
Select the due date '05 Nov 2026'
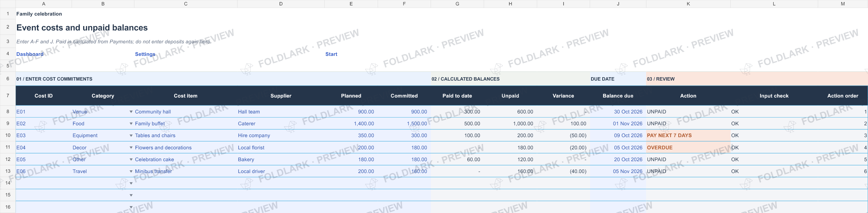(x=618, y=171)
